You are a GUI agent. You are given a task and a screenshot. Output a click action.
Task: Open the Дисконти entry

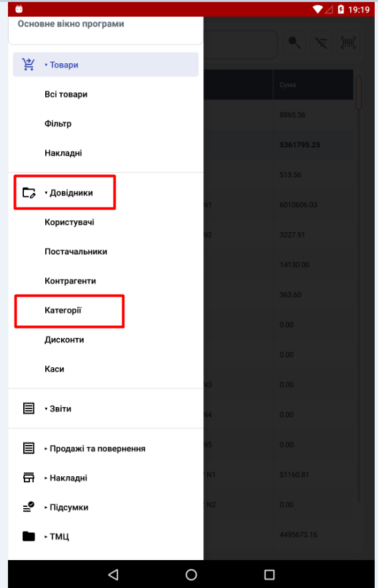coord(64,339)
